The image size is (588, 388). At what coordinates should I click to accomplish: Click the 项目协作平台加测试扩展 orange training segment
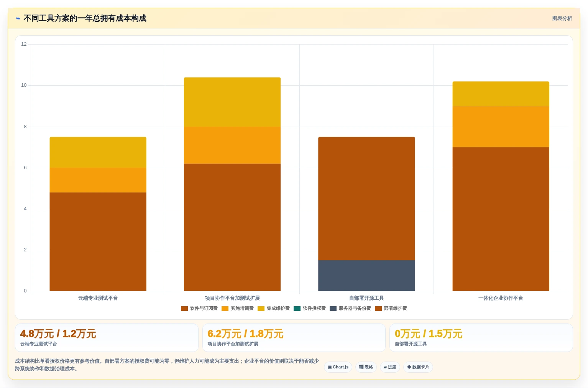[x=232, y=145]
